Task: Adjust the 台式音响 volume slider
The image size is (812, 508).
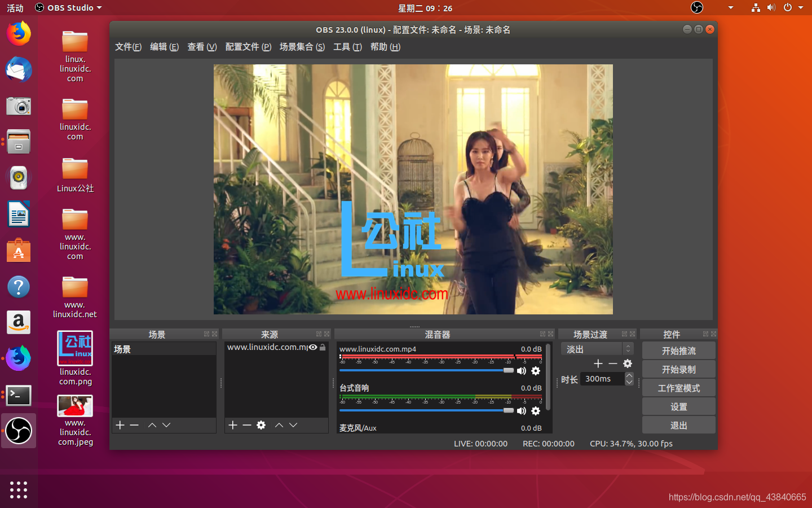Action: 427,410
